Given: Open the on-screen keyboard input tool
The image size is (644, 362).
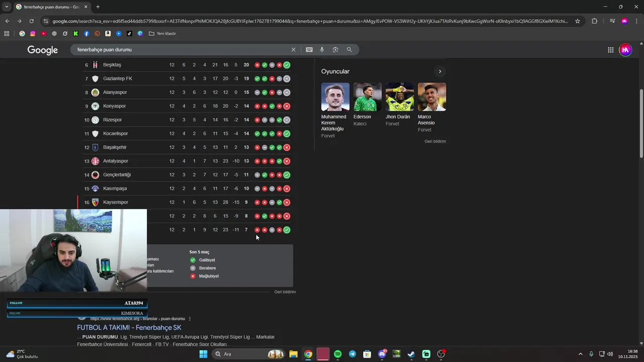Looking at the screenshot, I should (309, 50).
